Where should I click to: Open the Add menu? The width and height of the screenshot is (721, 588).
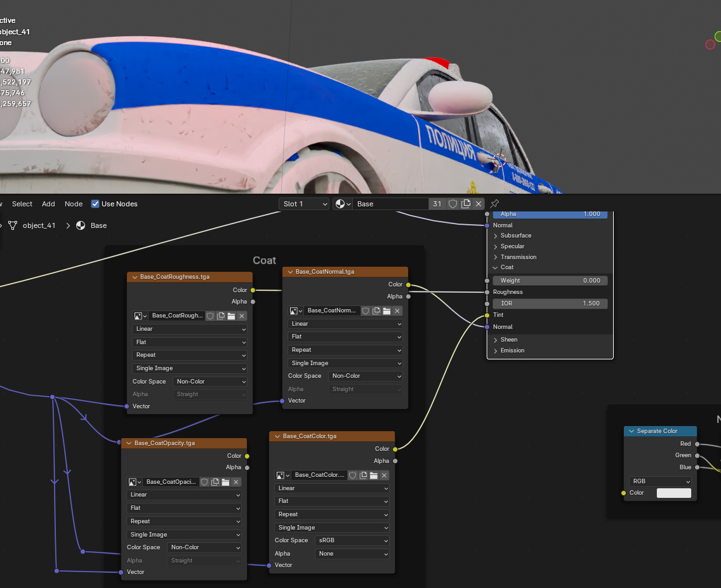point(48,204)
